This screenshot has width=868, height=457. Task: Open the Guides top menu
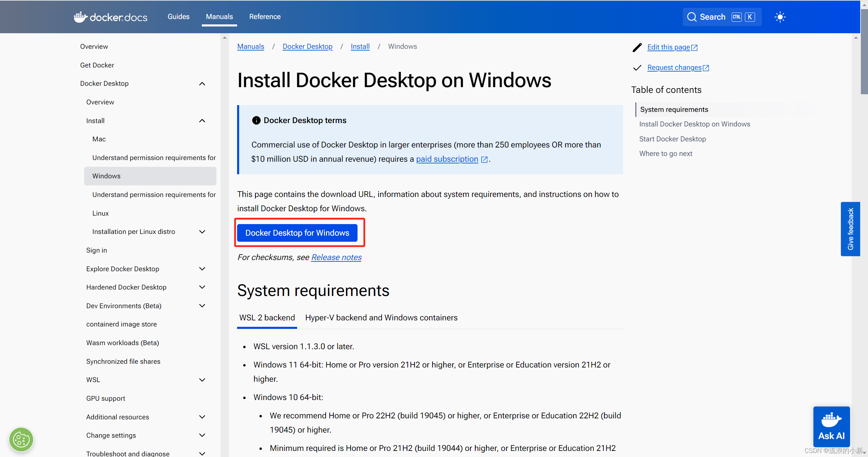click(x=178, y=17)
